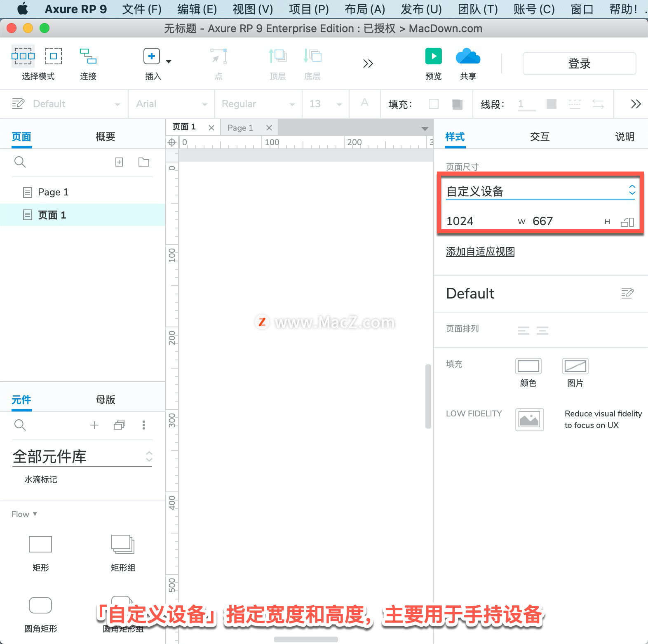Viewport: 648px width, 644px height.
Task: Expand main toolbar overflow chevrons
Action: [368, 63]
